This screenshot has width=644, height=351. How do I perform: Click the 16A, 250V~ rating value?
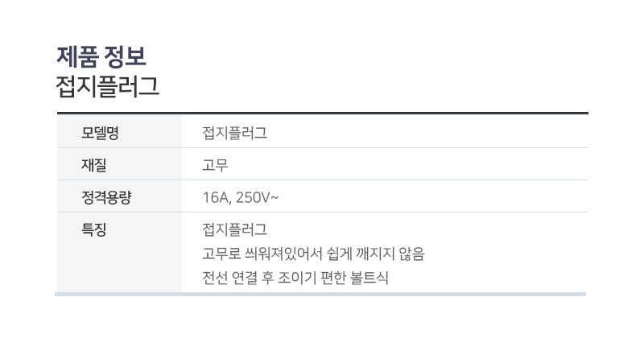[x=240, y=197]
